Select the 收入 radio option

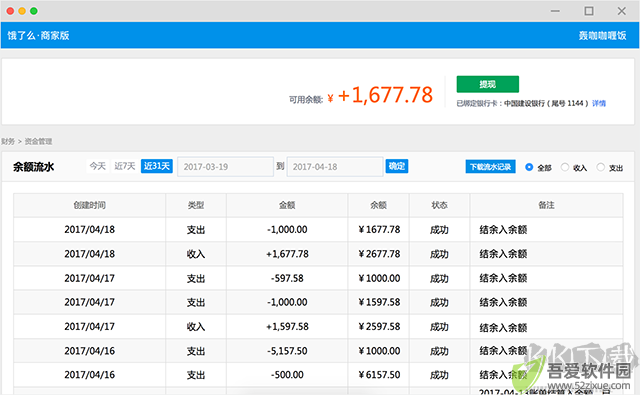point(565,167)
